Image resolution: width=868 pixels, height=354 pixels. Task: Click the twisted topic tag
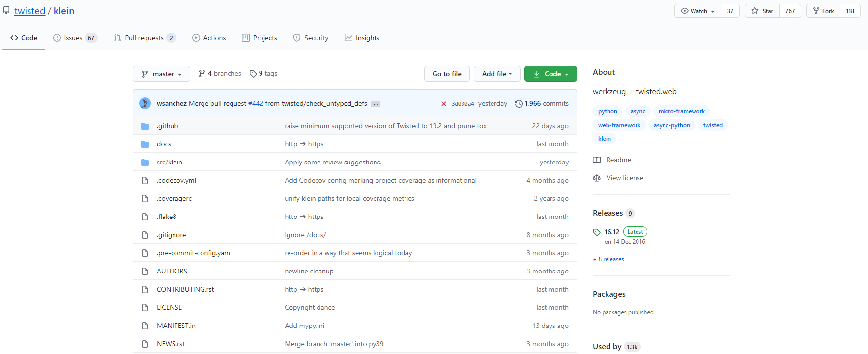pyautogui.click(x=713, y=125)
